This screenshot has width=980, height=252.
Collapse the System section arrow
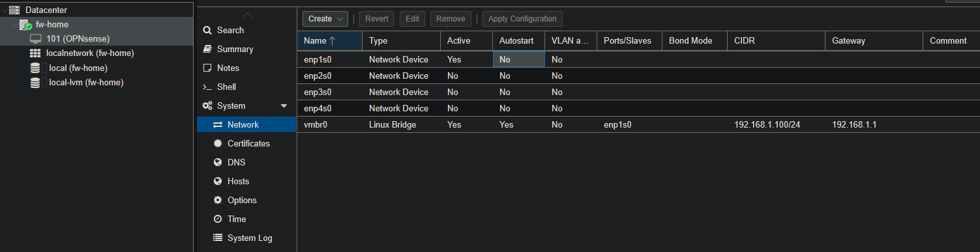tap(284, 105)
